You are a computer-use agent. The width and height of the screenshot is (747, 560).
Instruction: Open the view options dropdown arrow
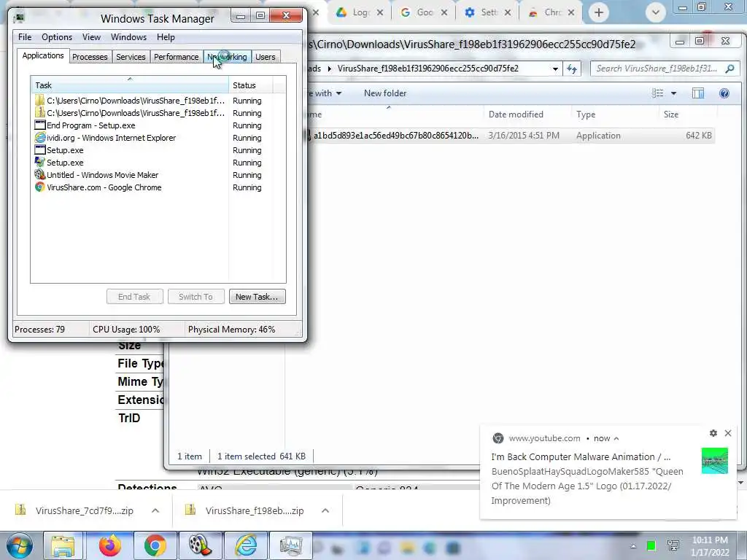673,93
